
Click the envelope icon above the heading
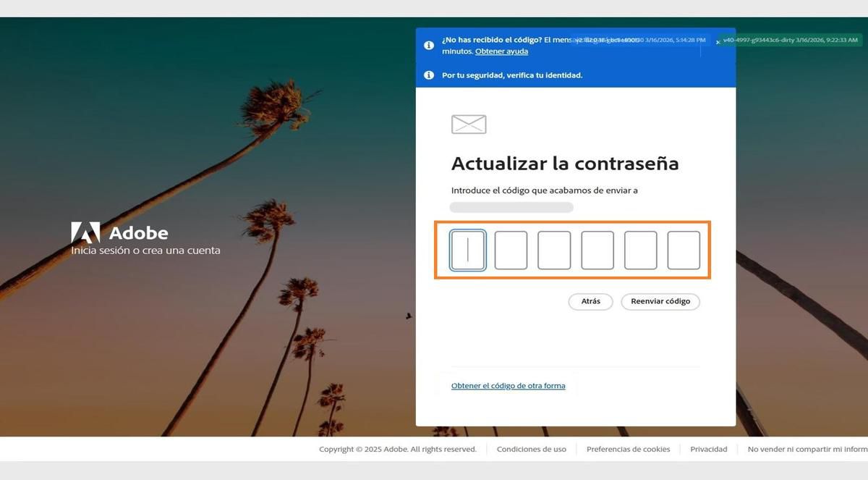click(x=468, y=123)
